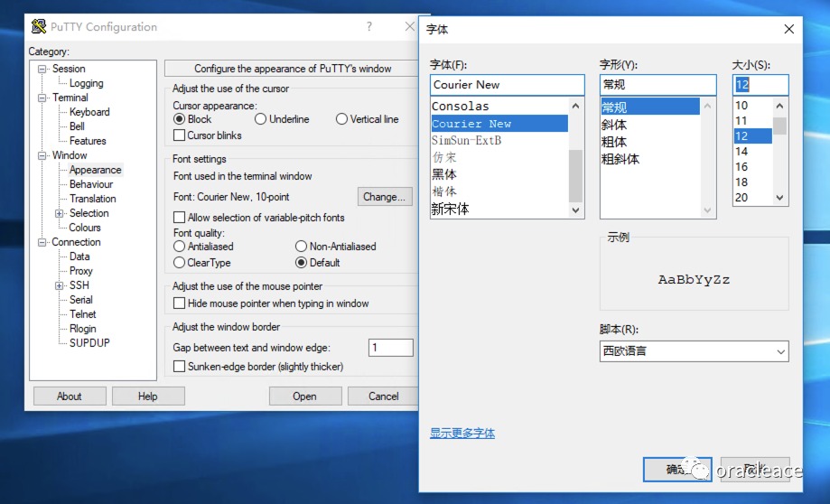This screenshot has width=830, height=504.
Task: Close the font dialog with X button
Action: coord(788,29)
